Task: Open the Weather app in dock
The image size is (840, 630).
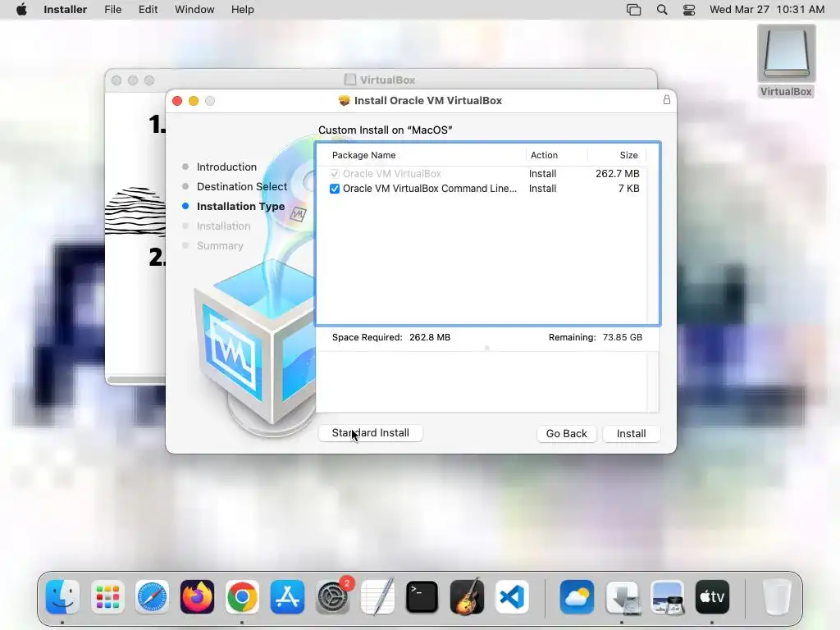Action: tap(577, 597)
